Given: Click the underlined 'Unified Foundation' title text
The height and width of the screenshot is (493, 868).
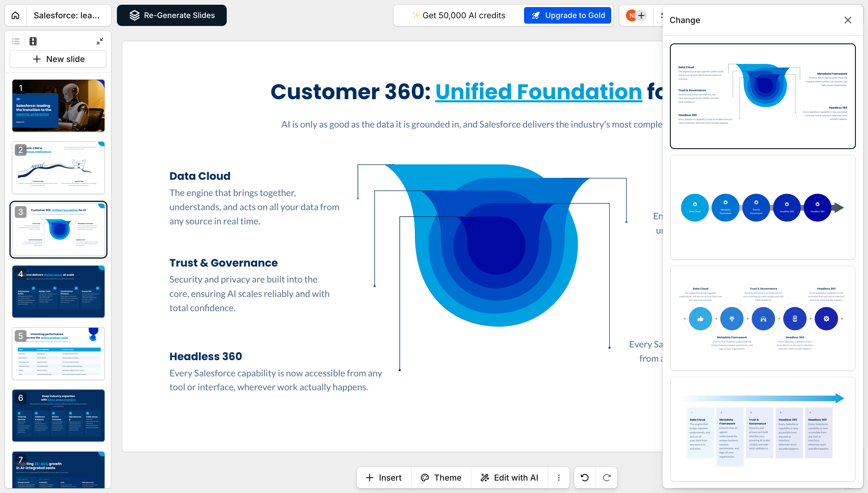Looking at the screenshot, I should pyautogui.click(x=539, y=92).
